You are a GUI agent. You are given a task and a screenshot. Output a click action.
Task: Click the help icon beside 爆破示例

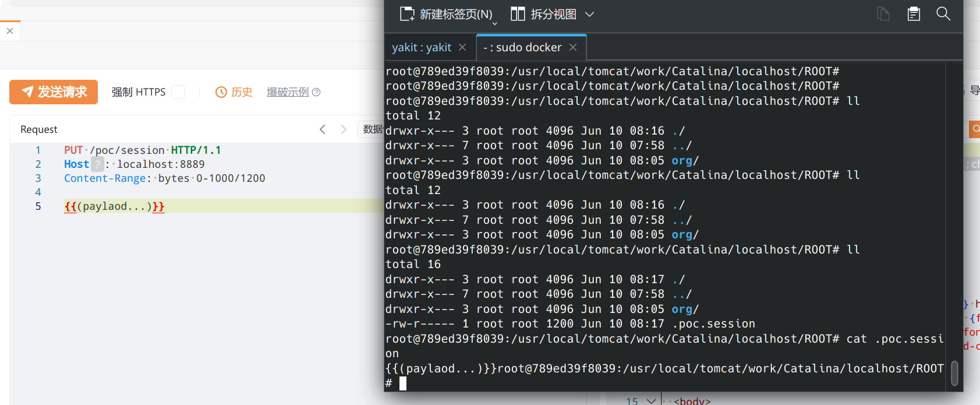(x=316, y=92)
